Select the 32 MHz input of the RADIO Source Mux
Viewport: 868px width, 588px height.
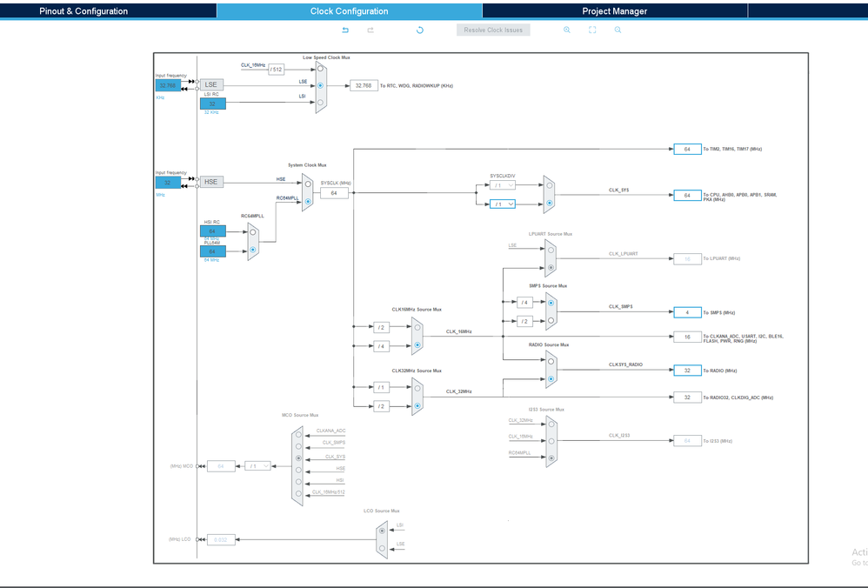(x=551, y=379)
